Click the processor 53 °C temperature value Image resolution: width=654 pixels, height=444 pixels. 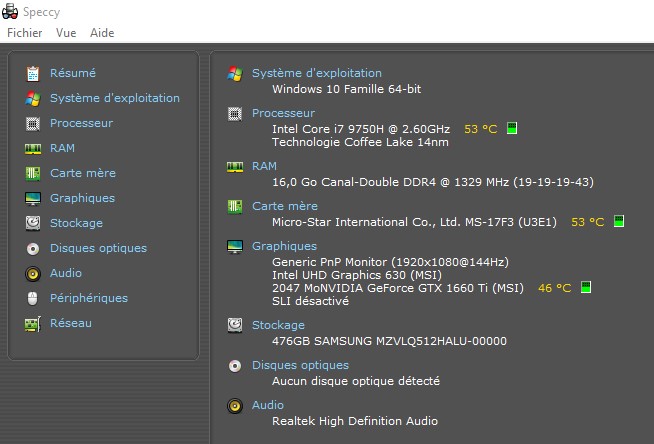tap(480, 129)
